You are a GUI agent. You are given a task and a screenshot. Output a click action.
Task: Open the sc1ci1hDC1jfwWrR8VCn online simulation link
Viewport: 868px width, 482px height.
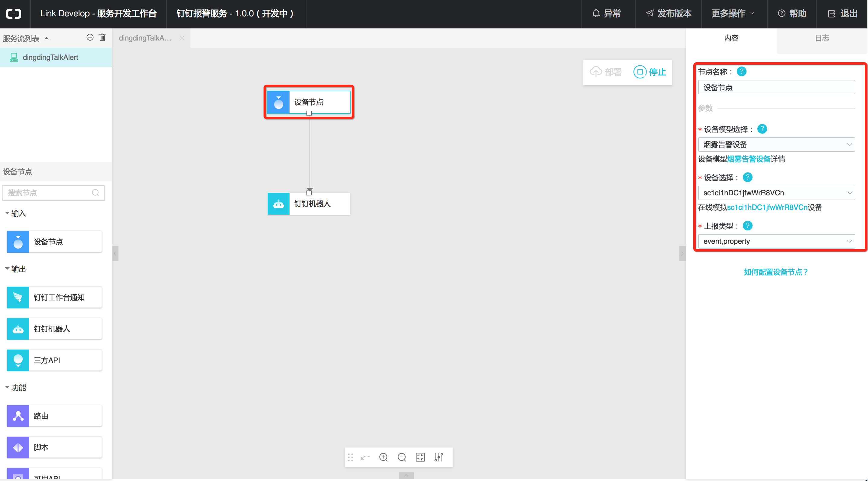[767, 207]
